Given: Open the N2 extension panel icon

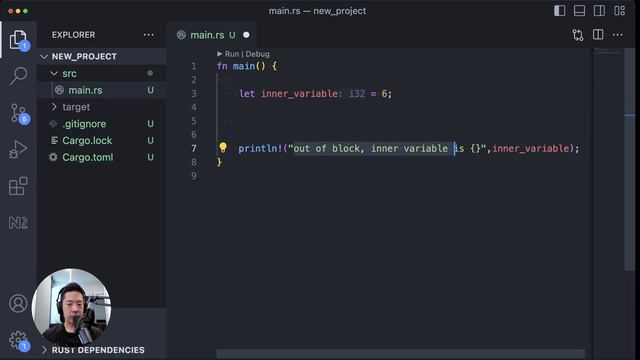Looking at the screenshot, I should click(18, 223).
